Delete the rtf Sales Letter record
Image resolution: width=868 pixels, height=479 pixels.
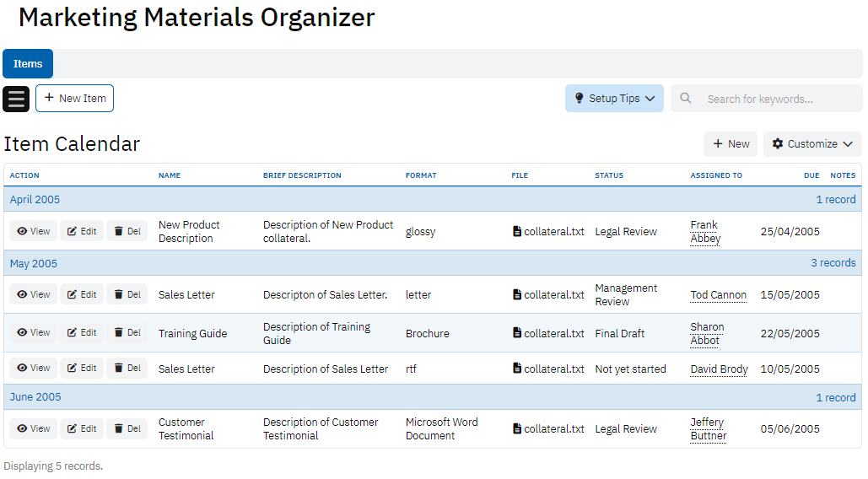pos(127,369)
